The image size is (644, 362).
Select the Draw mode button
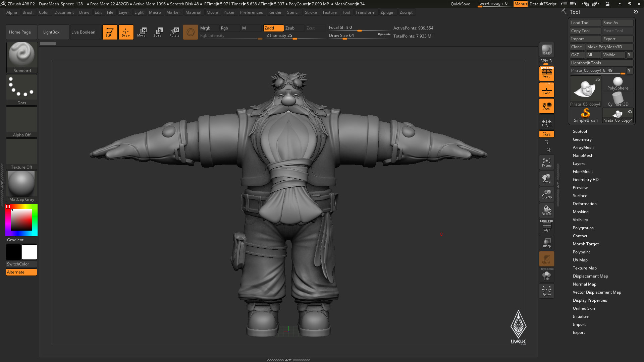(126, 32)
